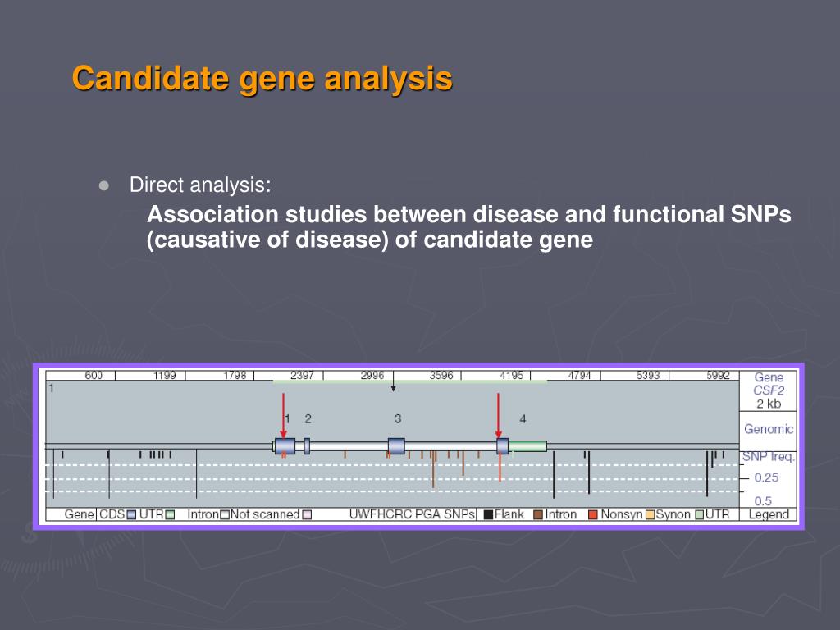Click the Not scanned legend text
The image size is (840, 630).
click(265, 514)
